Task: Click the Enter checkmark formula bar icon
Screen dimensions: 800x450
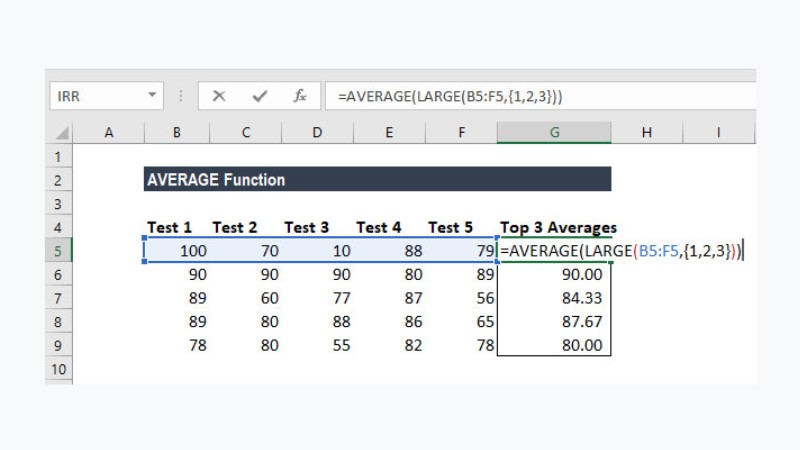Action: 260,96
